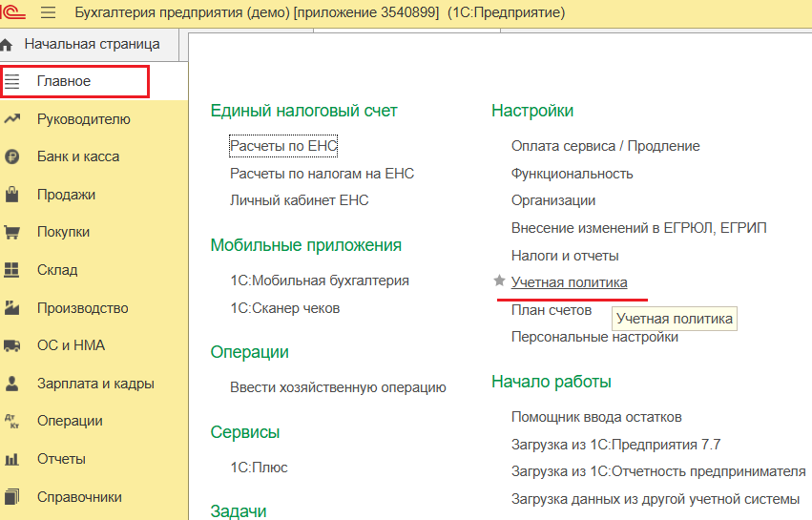Click the Начало работы heading
The height and width of the screenshot is (520, 812).
click(552, 382)
